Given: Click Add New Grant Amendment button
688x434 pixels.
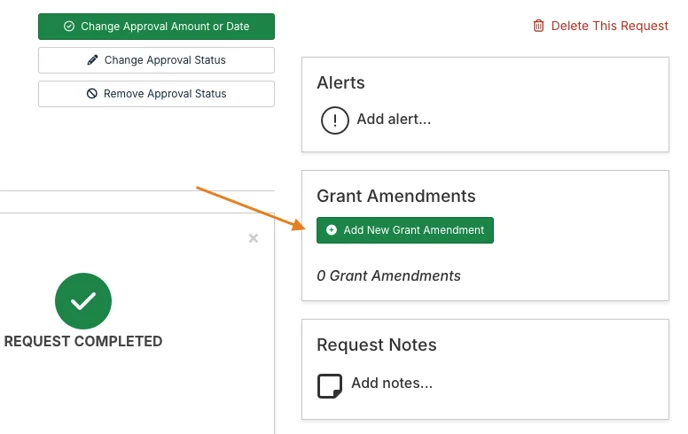Looking at the screenshot, I should click(405, 230).
